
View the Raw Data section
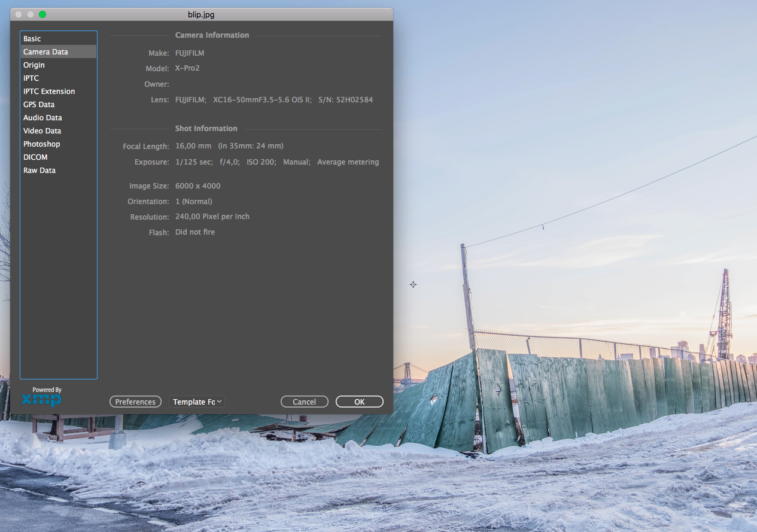click(x=39, y=170)
